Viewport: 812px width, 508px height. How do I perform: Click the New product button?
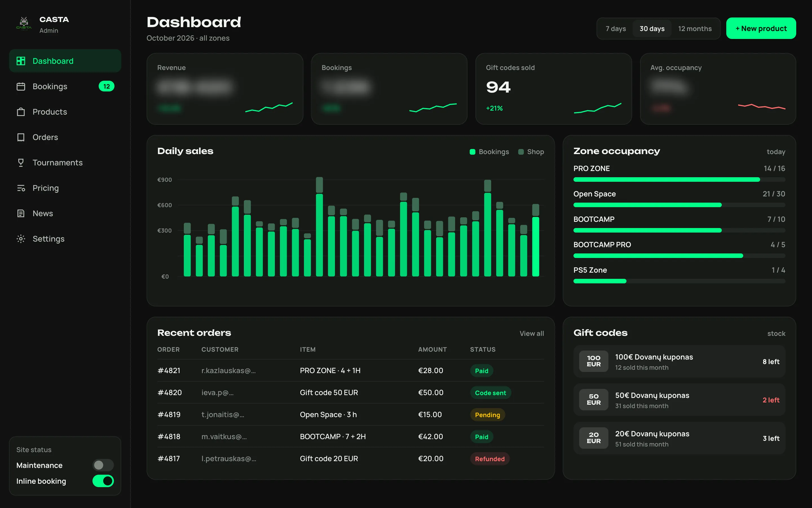click(761, 29)
